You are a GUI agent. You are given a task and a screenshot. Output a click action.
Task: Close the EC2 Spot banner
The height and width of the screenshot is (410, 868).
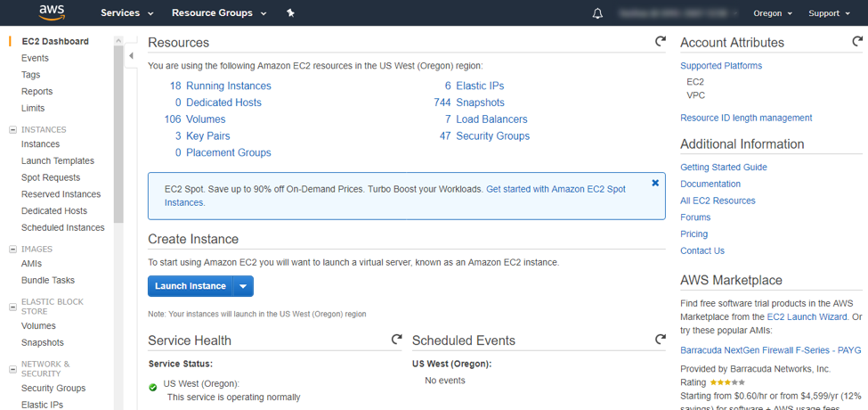[x=655, y=183]
